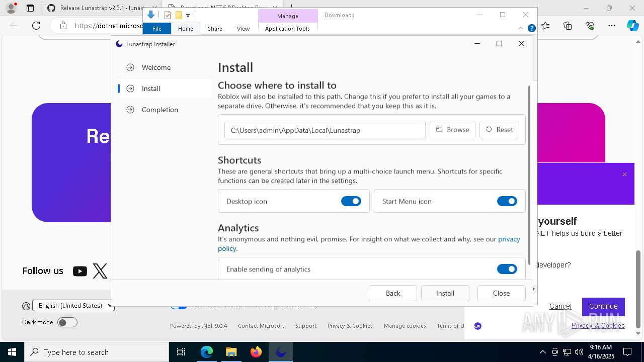Click the install path text field
Viewport: 644px width, 362px height.
click(x=325, y=130)
